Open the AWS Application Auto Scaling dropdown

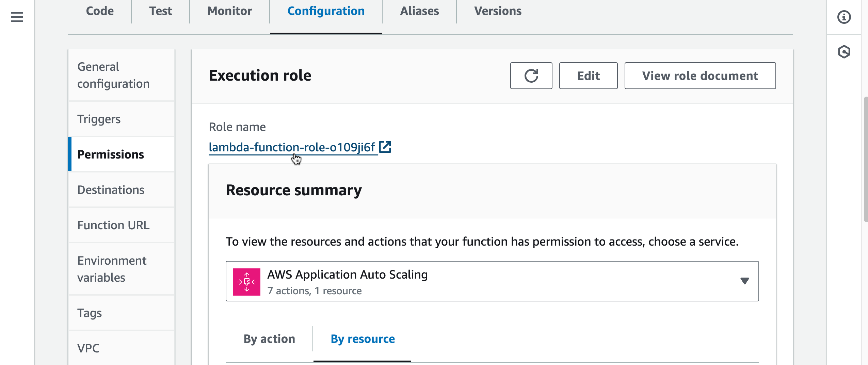[492, 281]
